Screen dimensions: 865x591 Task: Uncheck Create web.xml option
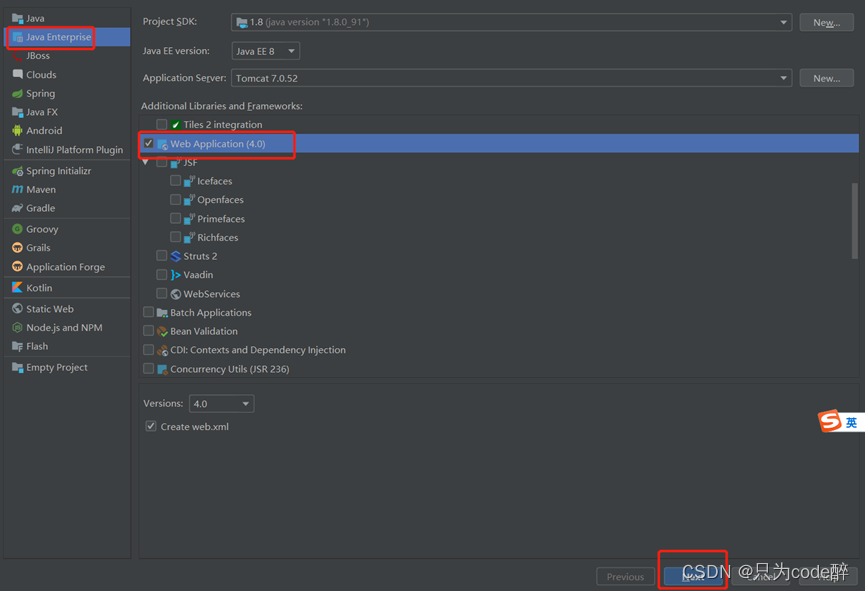(x=150, y=425)
